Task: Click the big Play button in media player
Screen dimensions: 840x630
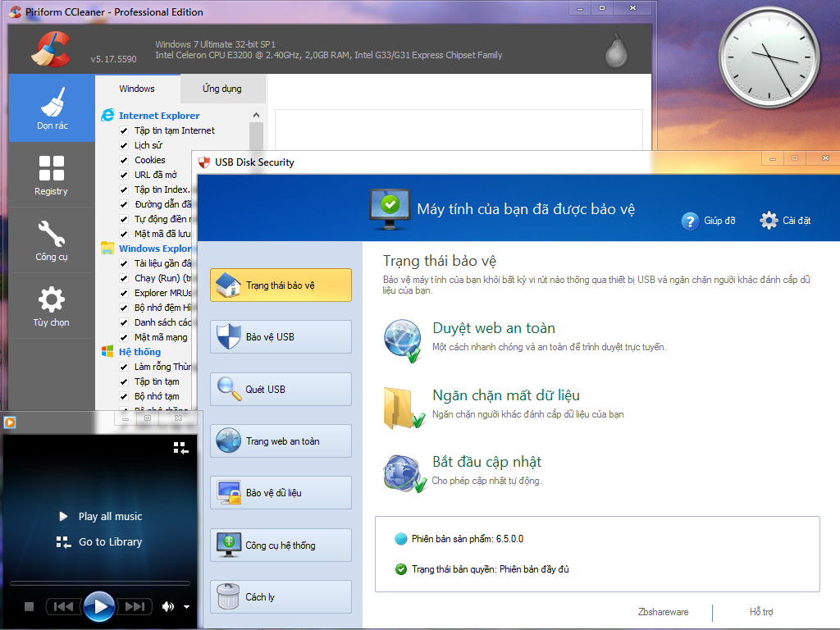Action: tap(99, 606)
